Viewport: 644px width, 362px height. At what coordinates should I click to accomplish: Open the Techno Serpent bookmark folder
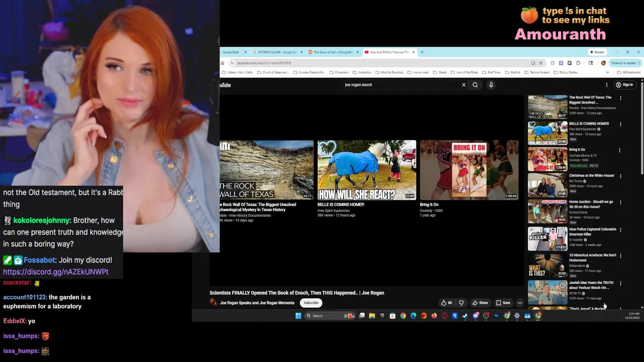(x=536, y=72)
